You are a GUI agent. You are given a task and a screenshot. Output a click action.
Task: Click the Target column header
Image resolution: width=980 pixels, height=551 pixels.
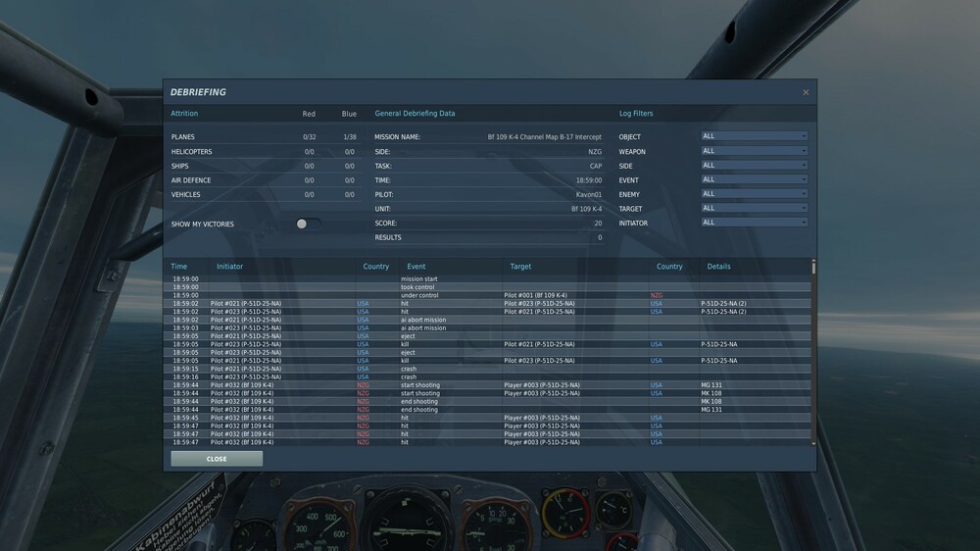point(520,267)
